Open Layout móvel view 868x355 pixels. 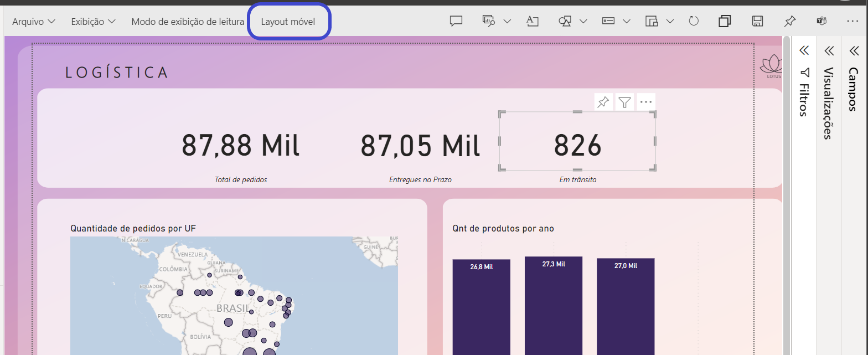coord(288,22)
